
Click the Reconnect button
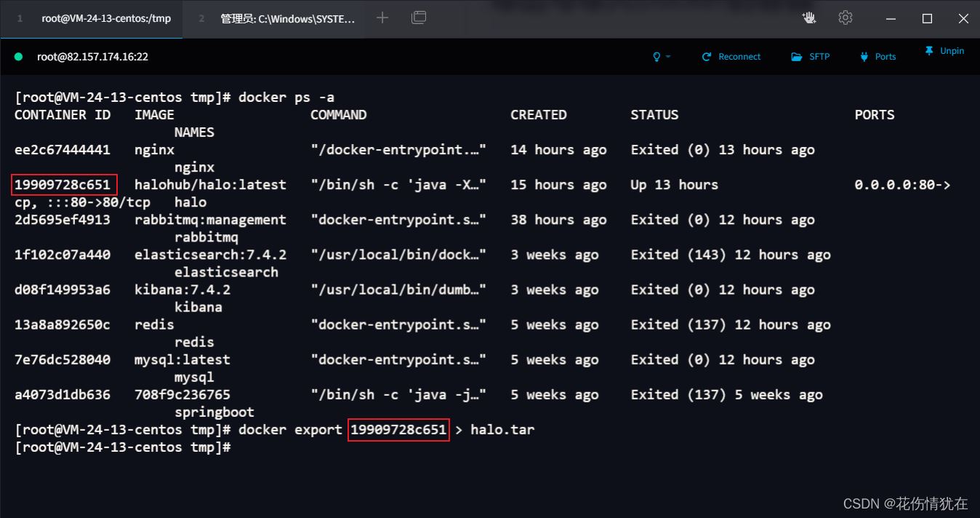click(731, 57)
